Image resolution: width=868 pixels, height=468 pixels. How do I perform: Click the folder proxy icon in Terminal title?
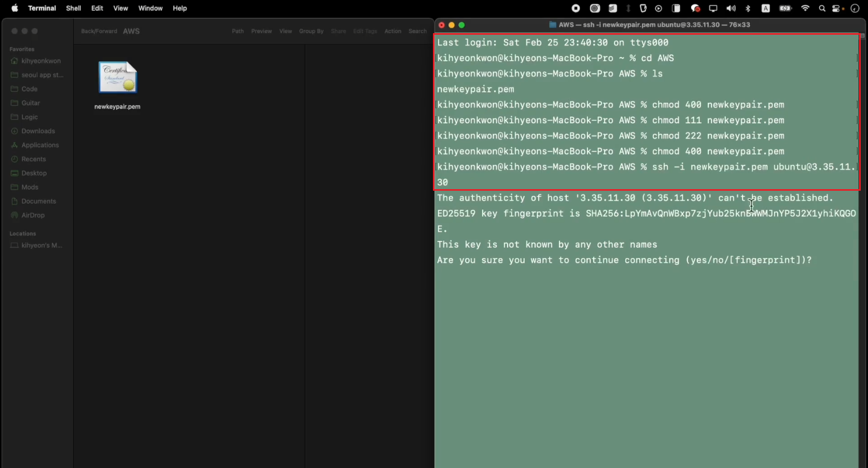tap(553, 25)
